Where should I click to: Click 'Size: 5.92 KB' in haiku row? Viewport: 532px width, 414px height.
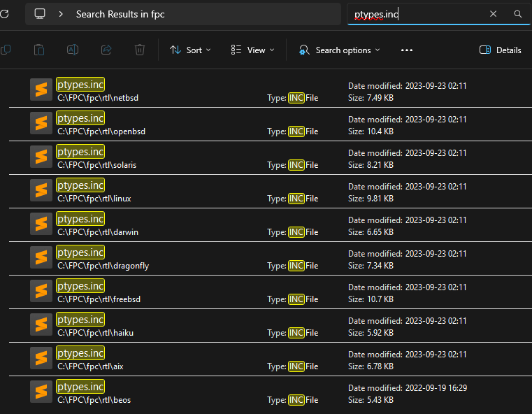pyautogui.click(x=371, y=334)
